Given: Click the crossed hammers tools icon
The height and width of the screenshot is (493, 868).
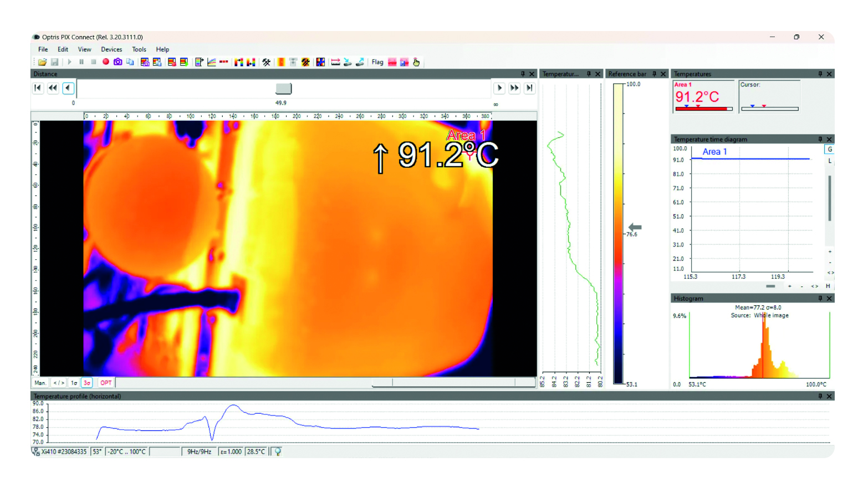Looking at the screenshot, I should pyautogui.click(x=267, y=62).
